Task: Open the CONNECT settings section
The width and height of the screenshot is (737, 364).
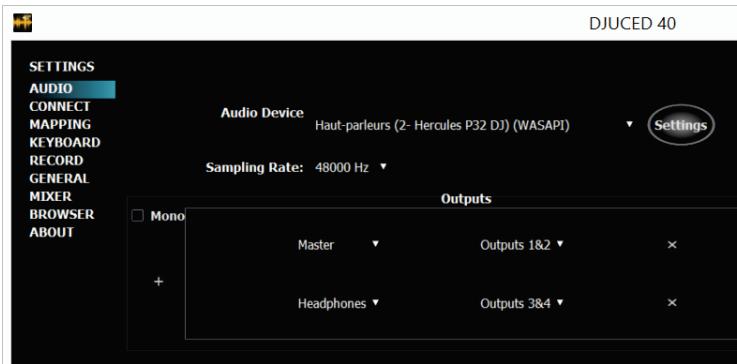Action: (59, 107)
